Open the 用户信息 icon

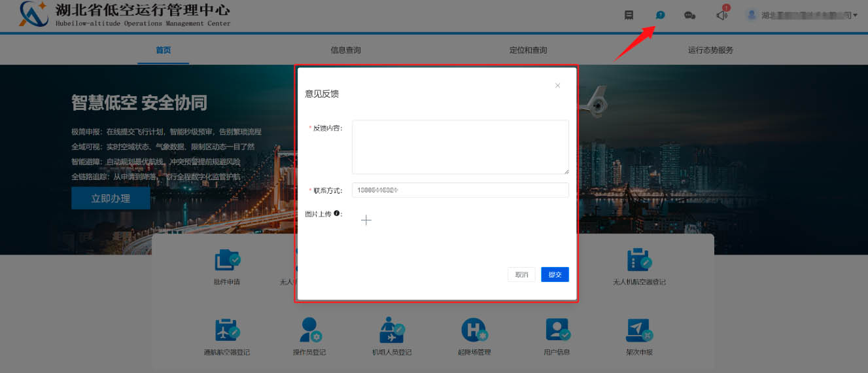click(x=557, y=329)
